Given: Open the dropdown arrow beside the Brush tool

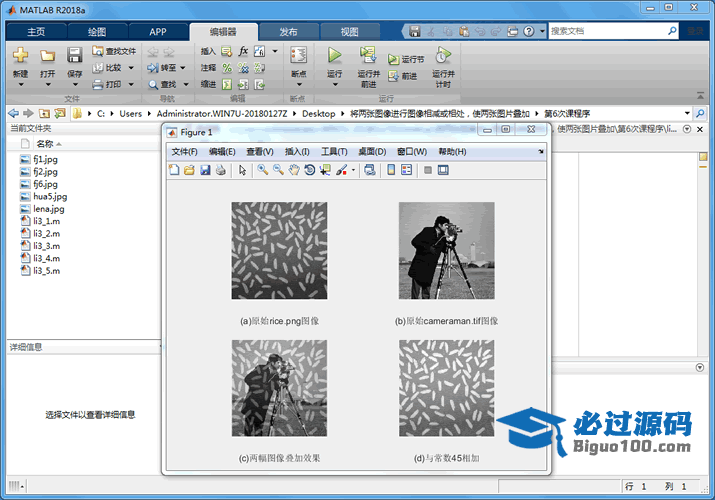Looking at the screenshot, I should coord(353,171).
